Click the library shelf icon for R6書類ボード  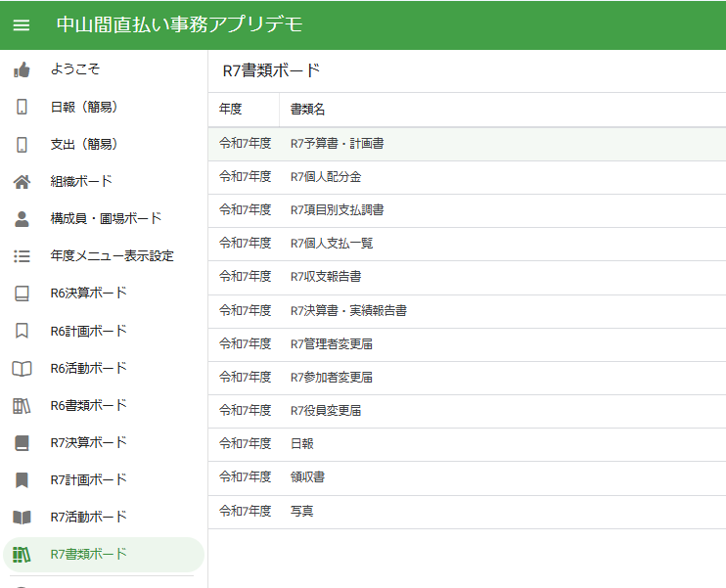tap(22, 406)
